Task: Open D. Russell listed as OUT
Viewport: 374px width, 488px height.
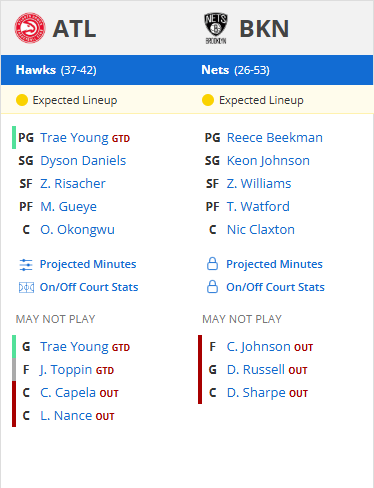Action: pyautogui.click(x=256, y=370)
